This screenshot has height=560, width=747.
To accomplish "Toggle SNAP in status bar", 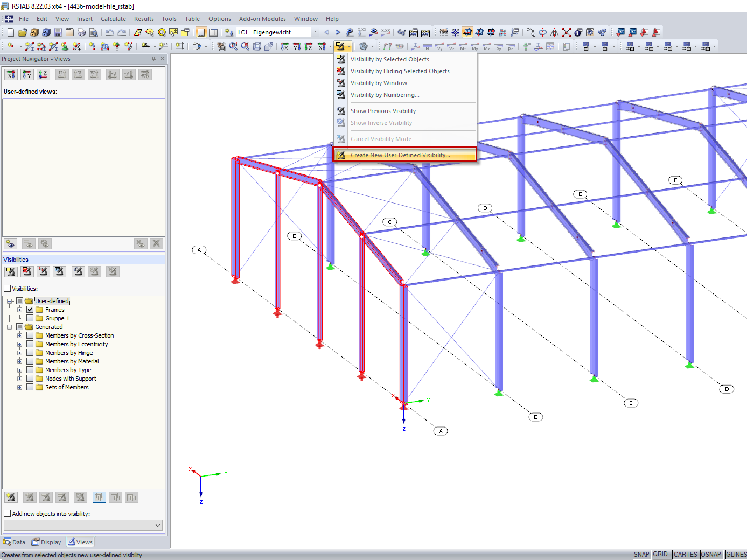I will [641, 555].
